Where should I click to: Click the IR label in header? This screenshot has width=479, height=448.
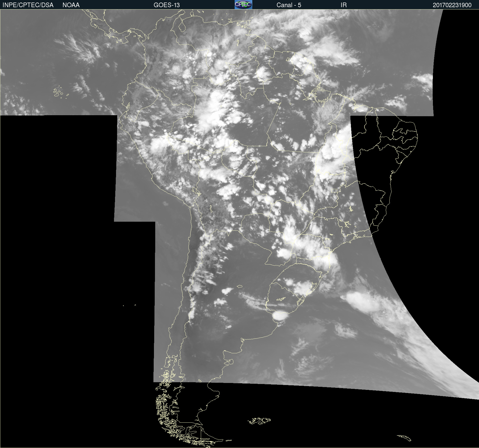point(343,5)
